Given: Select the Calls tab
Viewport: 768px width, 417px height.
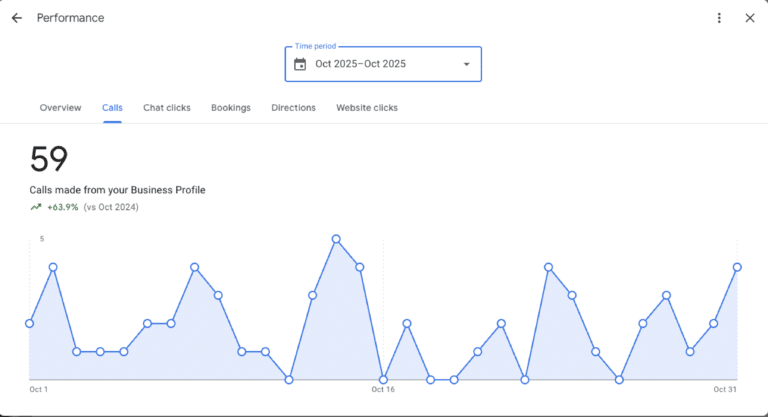Looking at the screenshot, I should point(112,108).
